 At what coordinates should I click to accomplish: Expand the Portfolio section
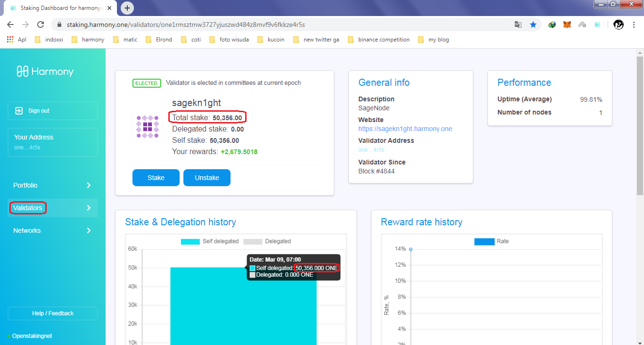tap(52, 185)
